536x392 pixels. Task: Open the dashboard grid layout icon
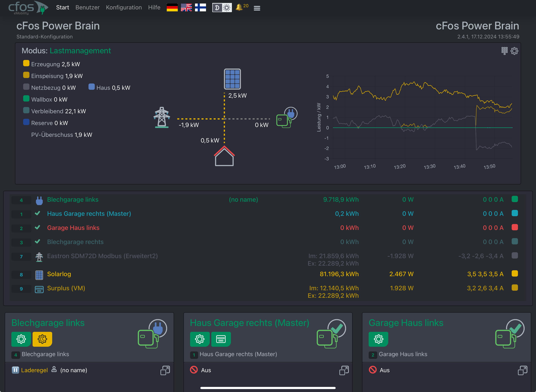tap(504, 51)
